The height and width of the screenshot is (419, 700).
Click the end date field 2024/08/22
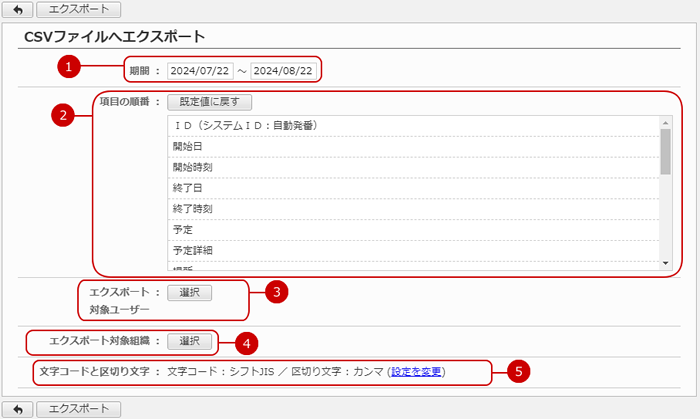(x=283, y=71)
